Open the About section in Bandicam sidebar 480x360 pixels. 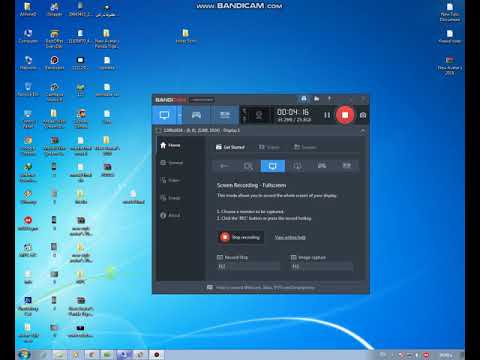(170, 215)
